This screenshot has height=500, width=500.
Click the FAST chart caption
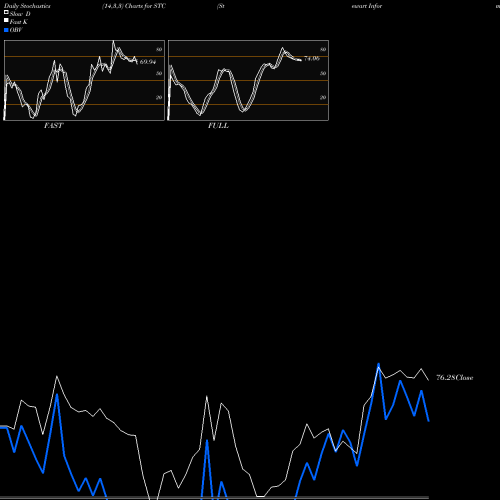coord(54,126)
